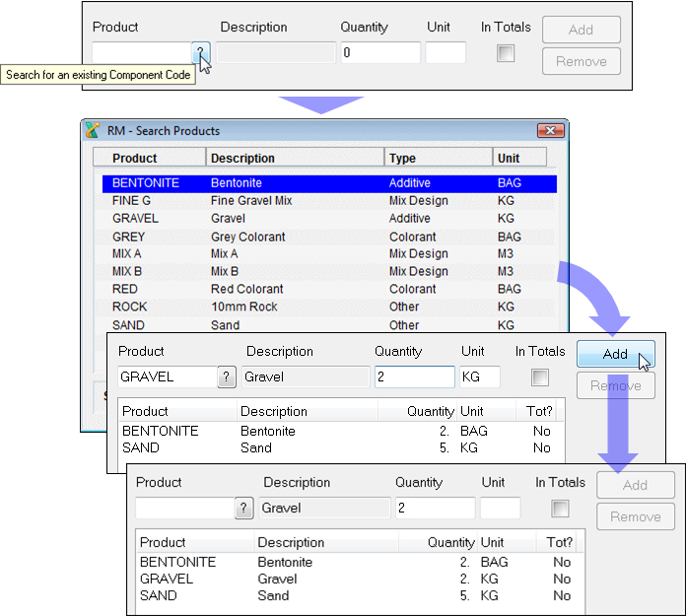Click the Remove button in GRAVEL panel
This screenshot has width=686, height=616.
tap(616, 385)
